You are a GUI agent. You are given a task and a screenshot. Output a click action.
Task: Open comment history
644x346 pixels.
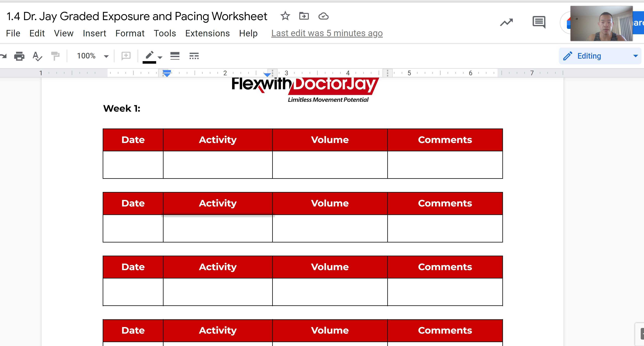coord(539,22)
